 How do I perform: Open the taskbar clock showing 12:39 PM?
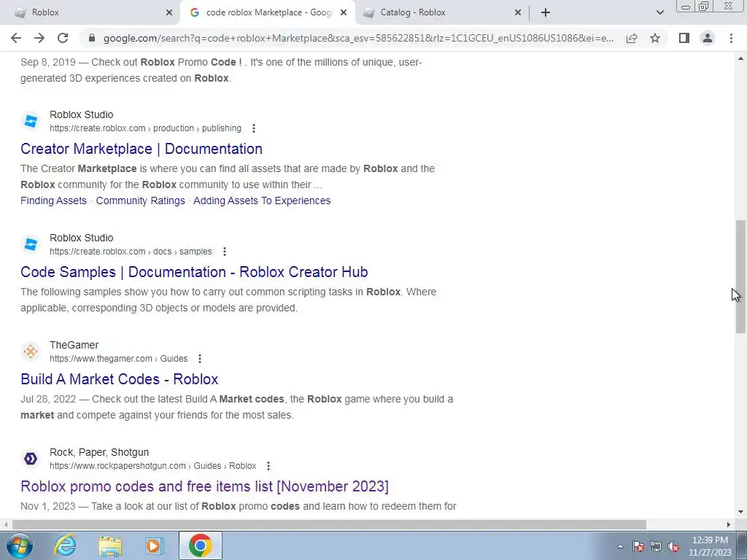pyautogui.click(x=710, y=546)
